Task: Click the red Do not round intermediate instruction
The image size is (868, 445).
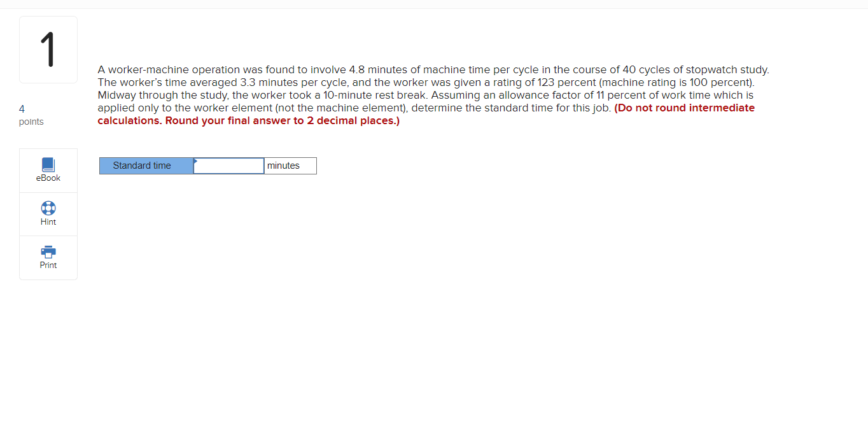Action: tap(685, 108)
